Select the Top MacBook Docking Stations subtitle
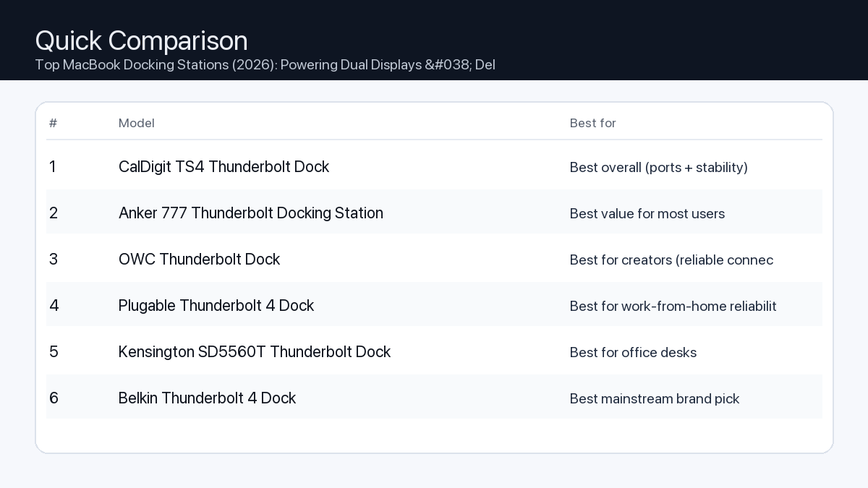 (265, 65)
